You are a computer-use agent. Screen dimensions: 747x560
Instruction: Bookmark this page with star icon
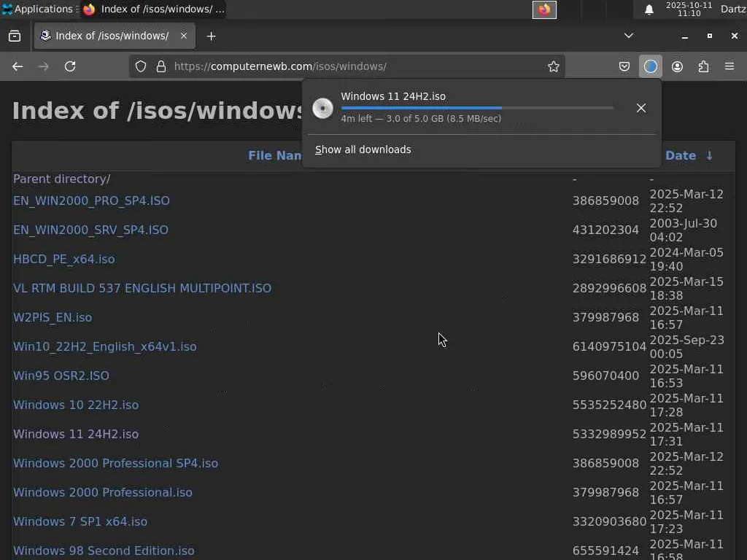553,66
